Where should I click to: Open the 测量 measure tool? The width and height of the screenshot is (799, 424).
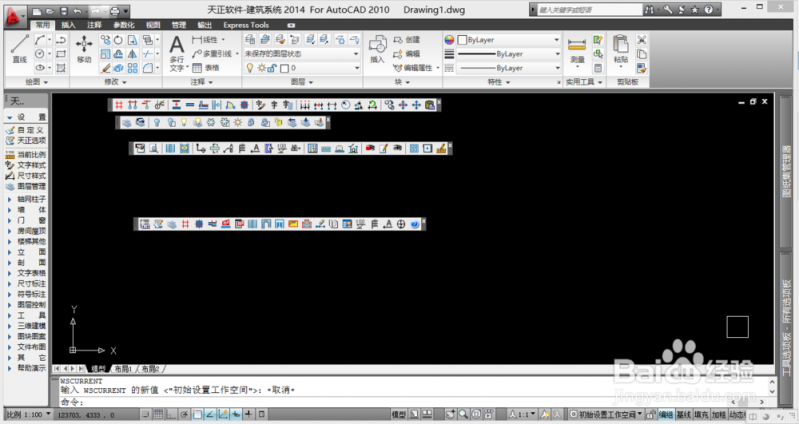(577, 50)
